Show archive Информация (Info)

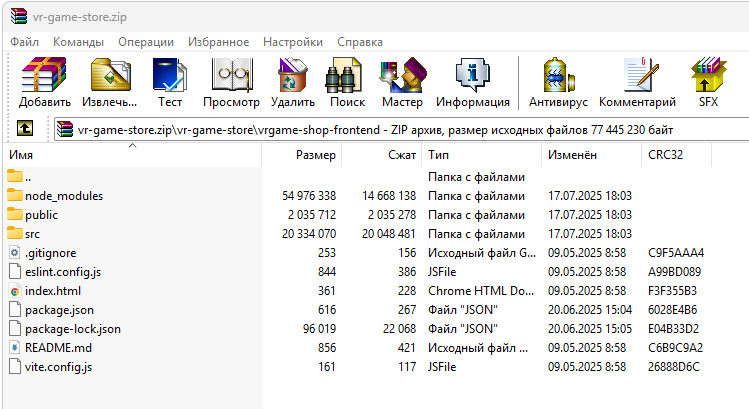pyautogui.click(x=473, y=83)
